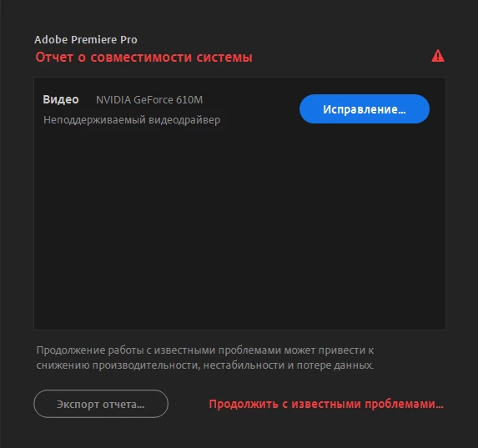
Task: Select the Видео category label
Action: (x=61, y=99)
